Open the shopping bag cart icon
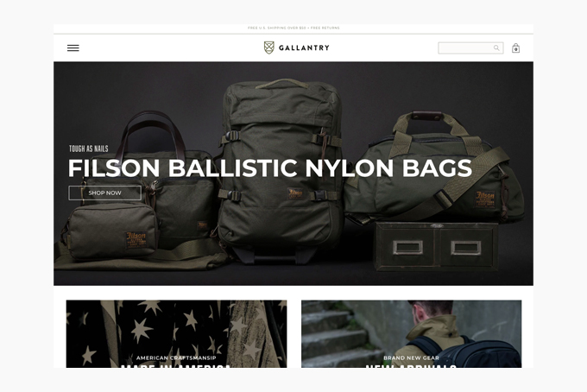This screenshot has width=587, height=392. pos(516,48)
